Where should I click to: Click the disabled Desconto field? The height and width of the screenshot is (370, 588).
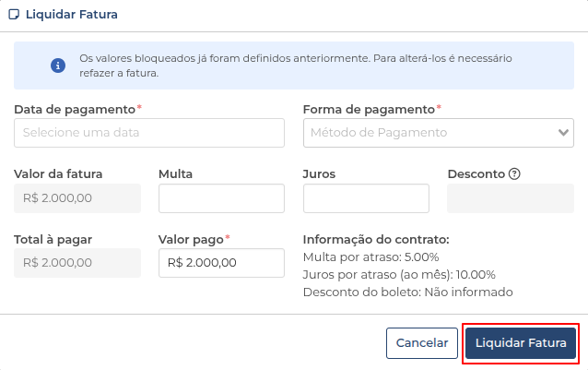pos(511,198)
